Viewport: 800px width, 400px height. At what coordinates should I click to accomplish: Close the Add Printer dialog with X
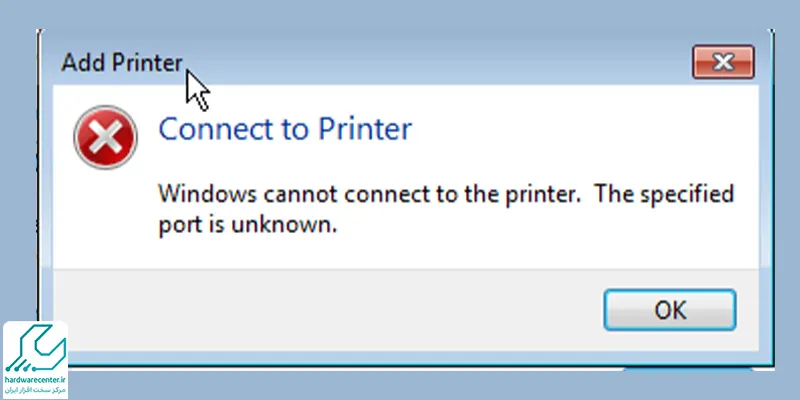point(723,62)
